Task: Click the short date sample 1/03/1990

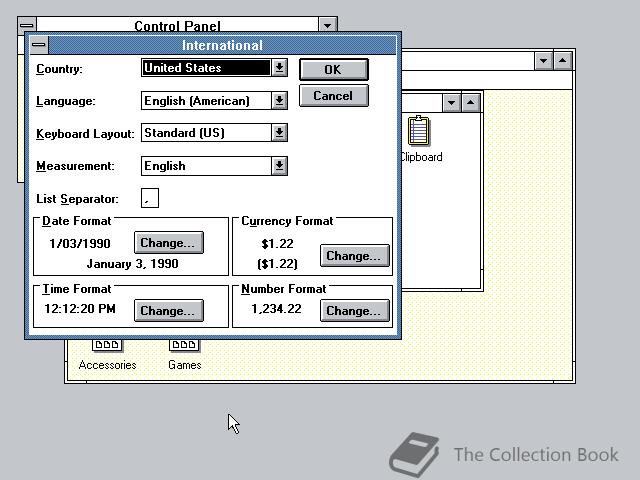Action: pyautogui.click(x=80, y=244)
